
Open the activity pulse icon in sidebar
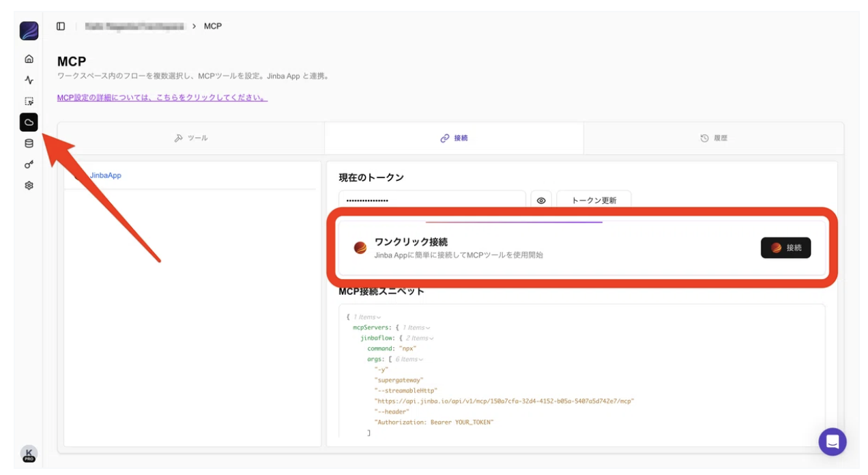[29, 80]
